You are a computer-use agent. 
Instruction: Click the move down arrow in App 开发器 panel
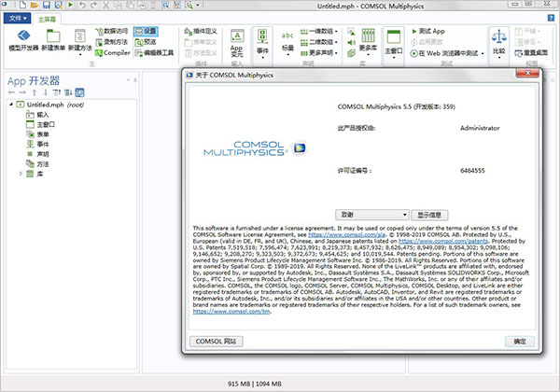click(x=46, y=92)
